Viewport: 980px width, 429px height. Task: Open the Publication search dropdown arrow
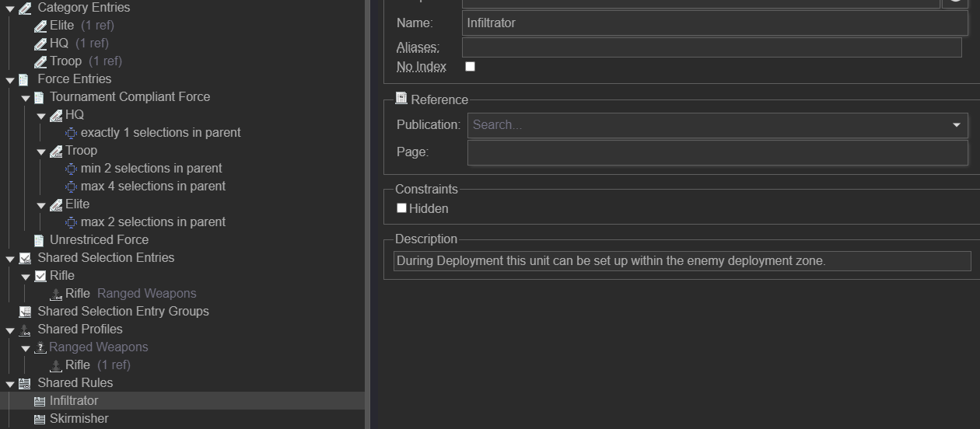coord(957,125)
